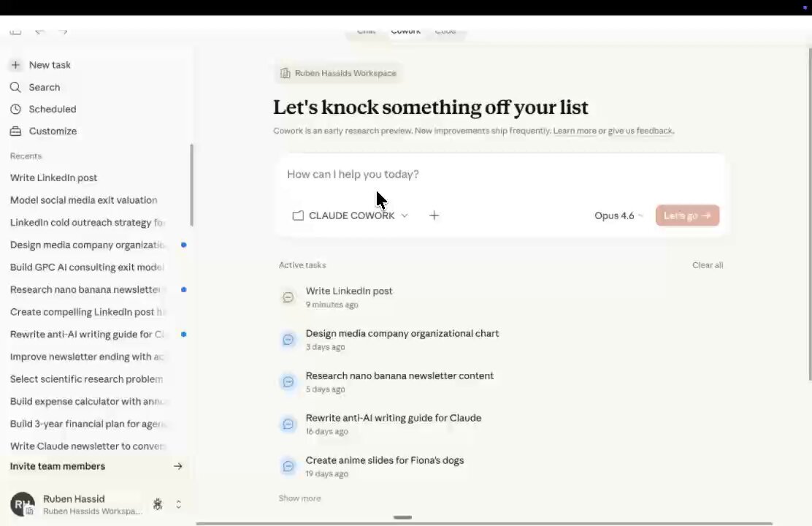
Task: Click the plus attachment icon in prompt box
Action: (434, 215)
